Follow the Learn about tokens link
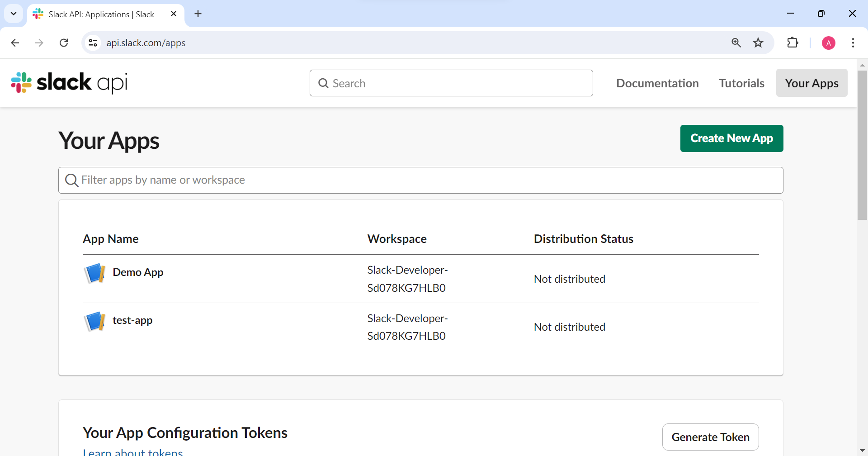Viewport: 868px width, 456px height. click(x=133, y=452)
